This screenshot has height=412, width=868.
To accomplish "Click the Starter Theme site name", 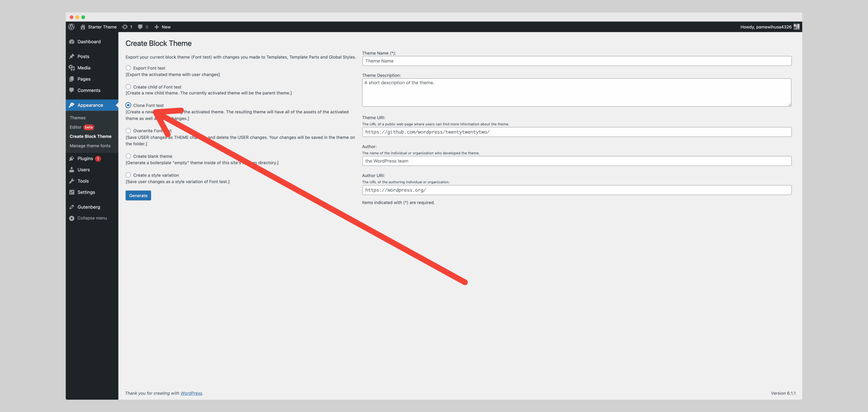I will pyautogui.click(x=102, y=27).
